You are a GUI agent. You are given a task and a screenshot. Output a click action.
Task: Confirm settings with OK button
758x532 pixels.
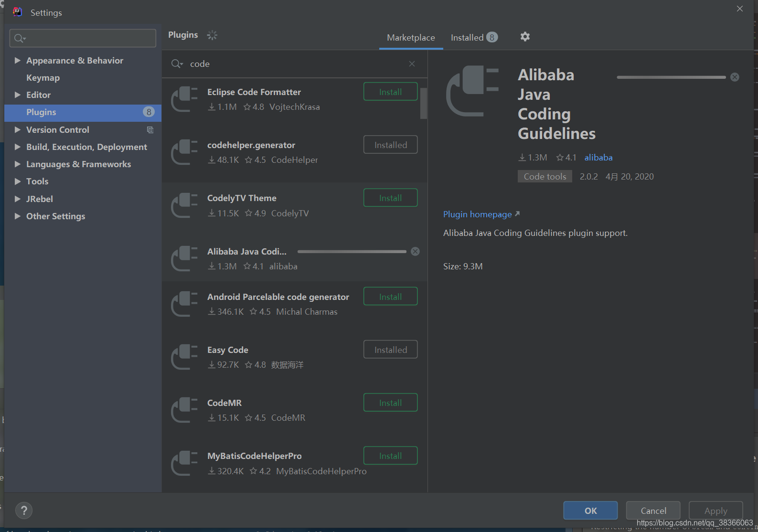pyautogui.click(x=590, y=511)
